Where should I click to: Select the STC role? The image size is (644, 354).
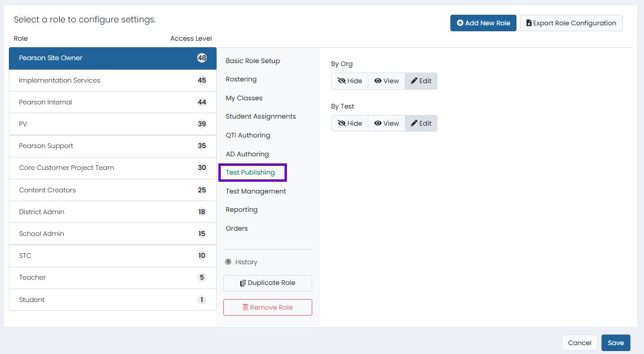113,255
